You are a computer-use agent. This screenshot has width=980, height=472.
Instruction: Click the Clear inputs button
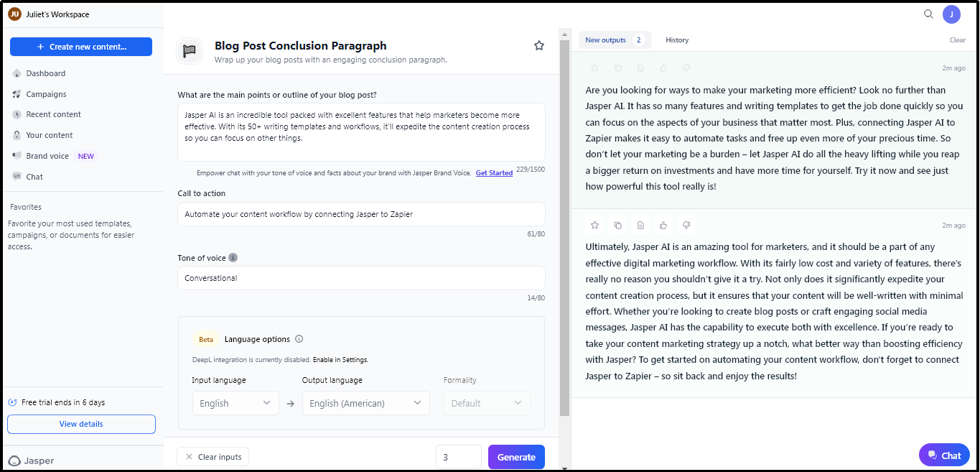coord(213,457)
